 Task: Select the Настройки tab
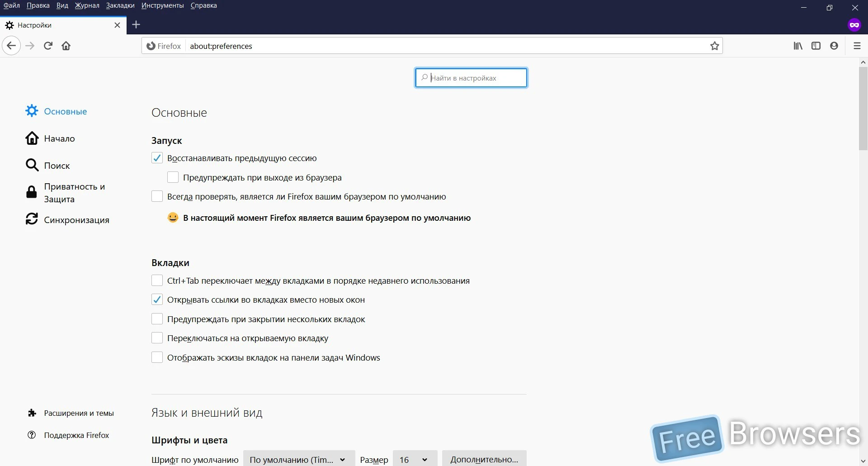point(63,25)
